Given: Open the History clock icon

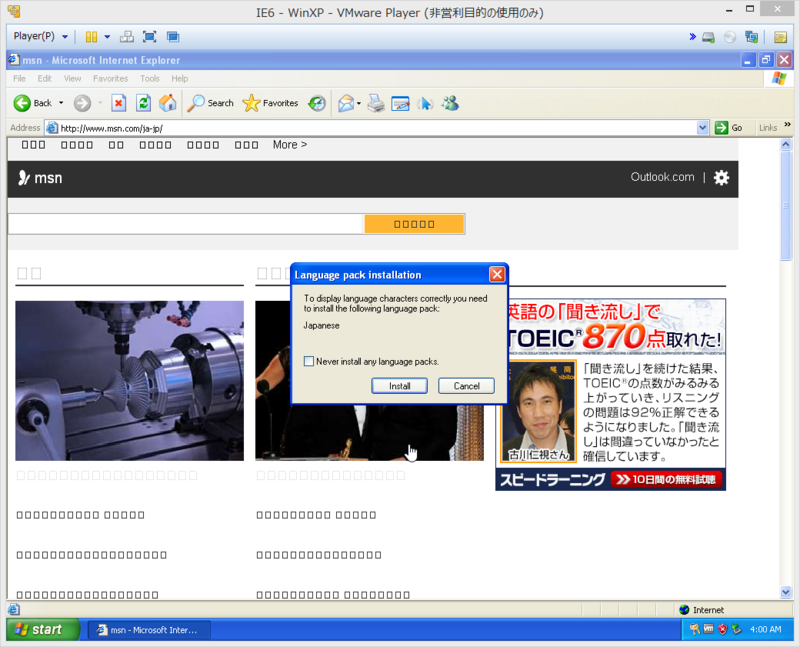Looking at the screenshot, I should [x=317, y=104].
